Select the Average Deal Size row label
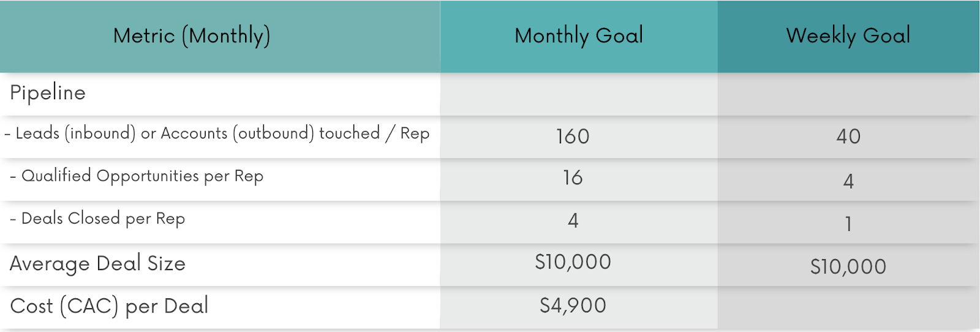 [98, 263]
